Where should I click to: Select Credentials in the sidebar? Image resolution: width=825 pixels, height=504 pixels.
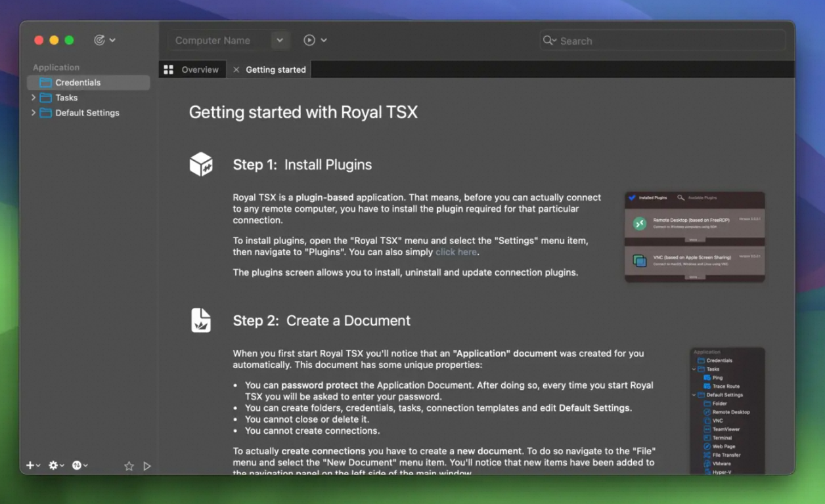[x=88, y=83]
